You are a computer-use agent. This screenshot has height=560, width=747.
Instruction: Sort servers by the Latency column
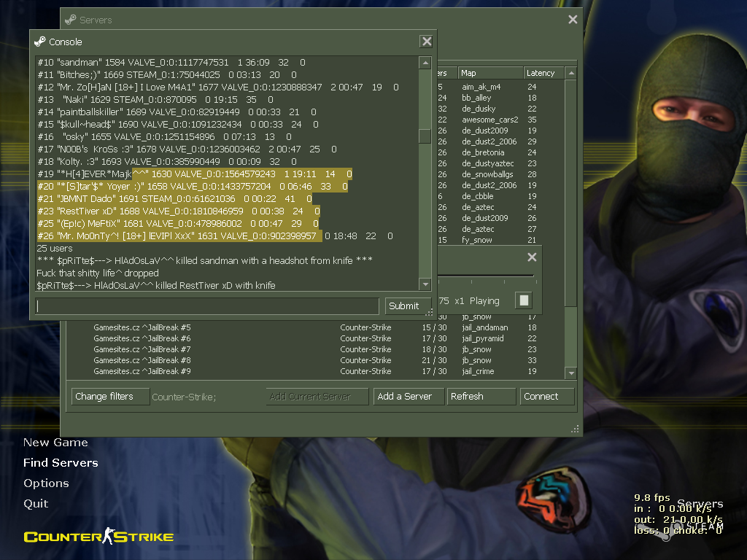(543, 73)
